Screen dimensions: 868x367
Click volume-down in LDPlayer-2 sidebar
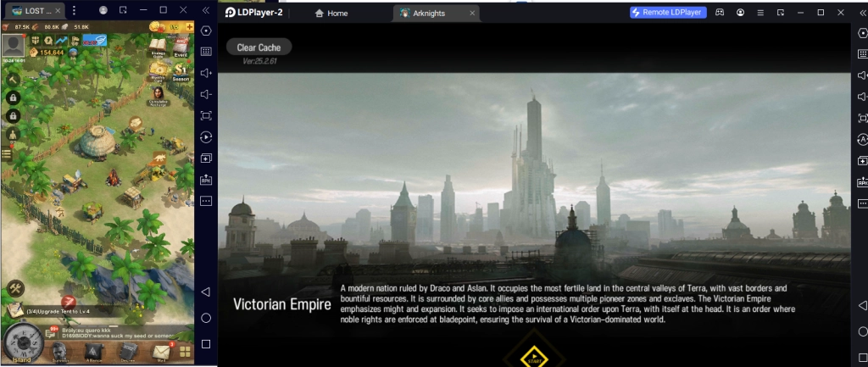point(862,97)
